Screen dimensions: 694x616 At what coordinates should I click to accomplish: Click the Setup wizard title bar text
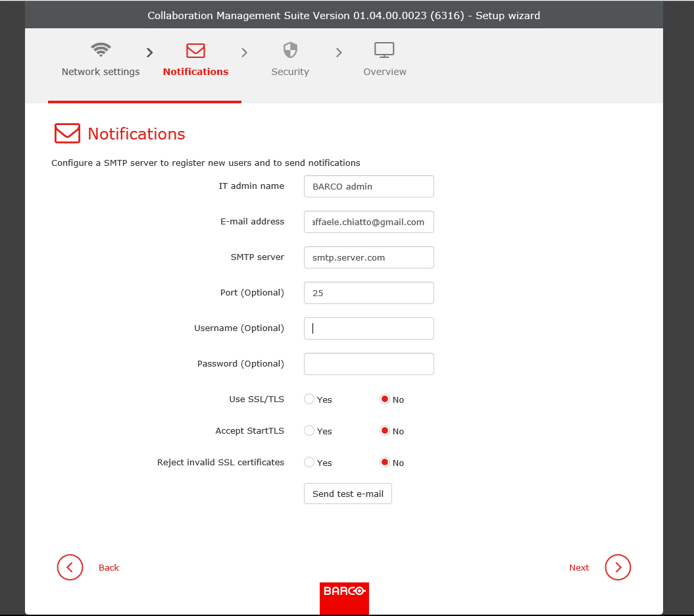[343, 16]
